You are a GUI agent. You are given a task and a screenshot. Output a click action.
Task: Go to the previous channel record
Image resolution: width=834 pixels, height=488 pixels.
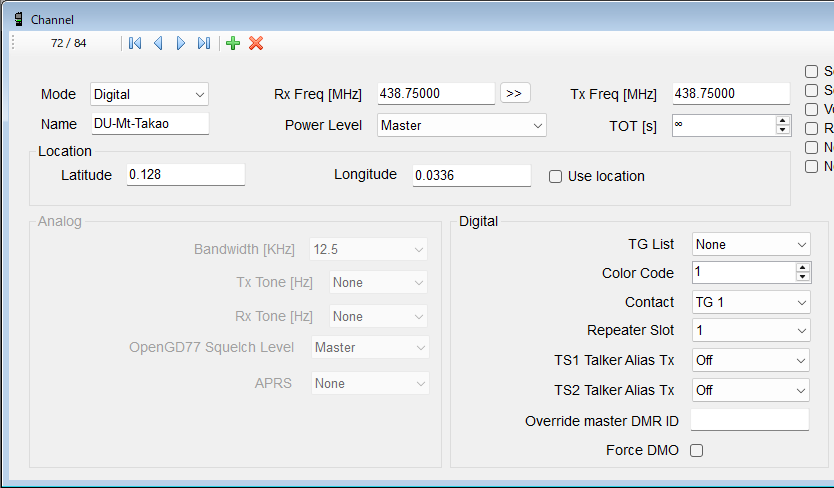pos(158,43)
